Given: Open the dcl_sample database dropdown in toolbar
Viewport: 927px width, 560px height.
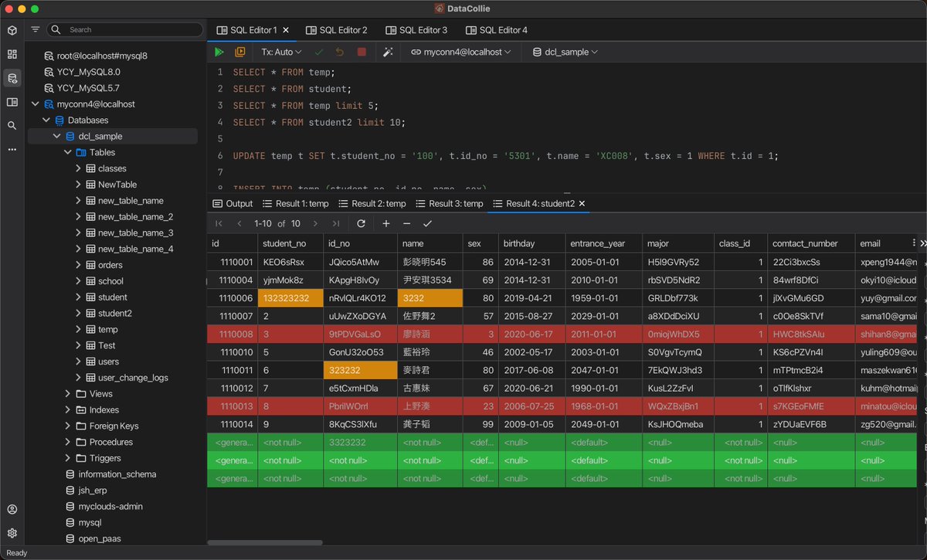Looking at the screenshot, I should [x=565, y=52].
